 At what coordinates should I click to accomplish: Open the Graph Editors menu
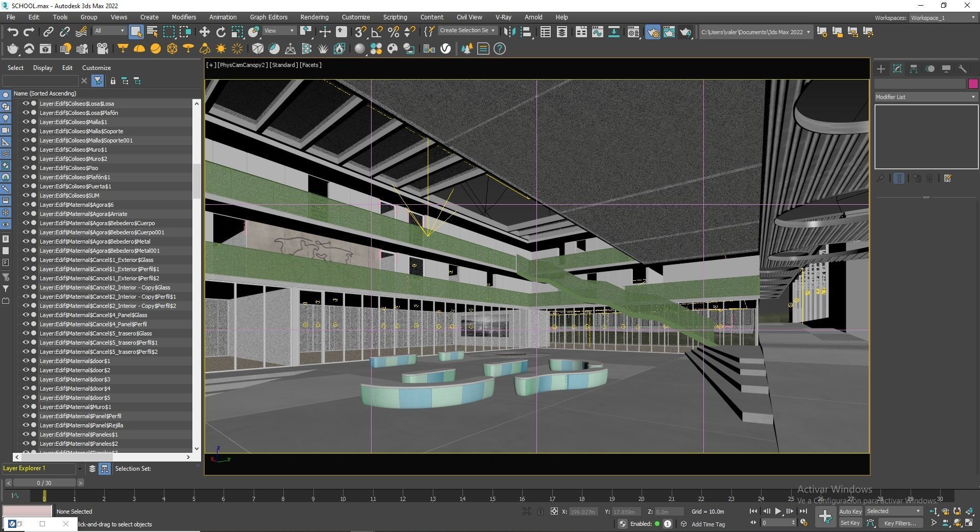click(x=268, y=17)
